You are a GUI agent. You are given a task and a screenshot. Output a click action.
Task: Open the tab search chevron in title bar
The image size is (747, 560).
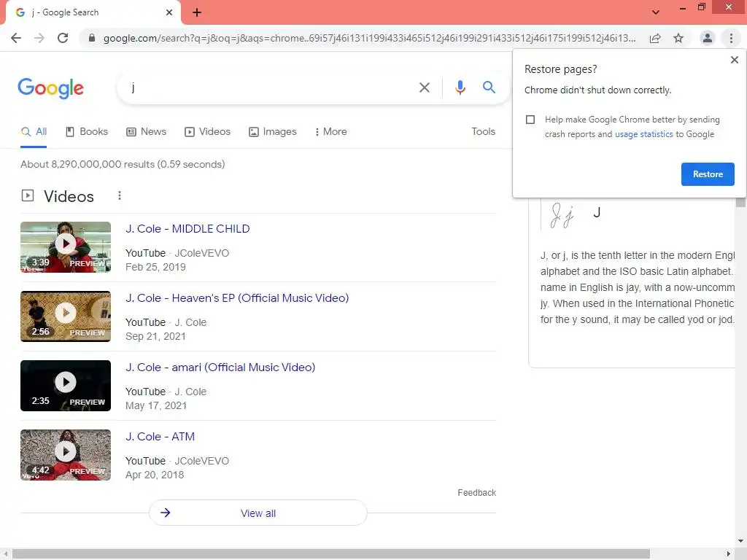coord(656,12)
